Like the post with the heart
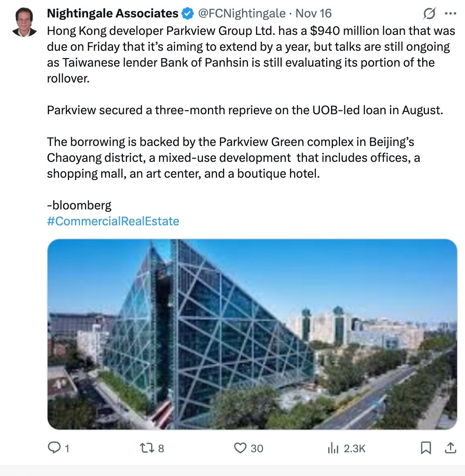The height and width of the screenshot is (476, 465). point(240,448)
